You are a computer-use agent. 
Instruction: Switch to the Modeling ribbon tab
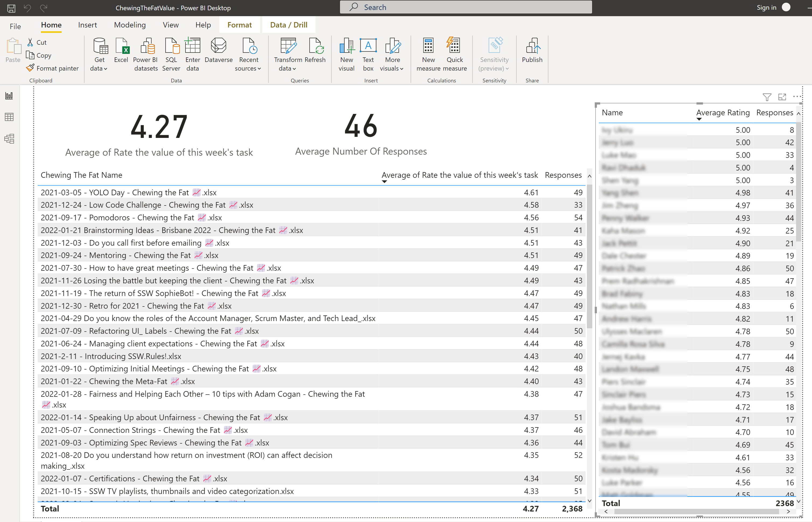click(x=130, y=25)
